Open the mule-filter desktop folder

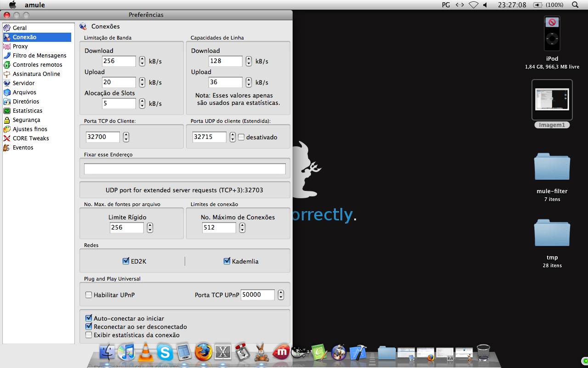(x=552, y=168)
